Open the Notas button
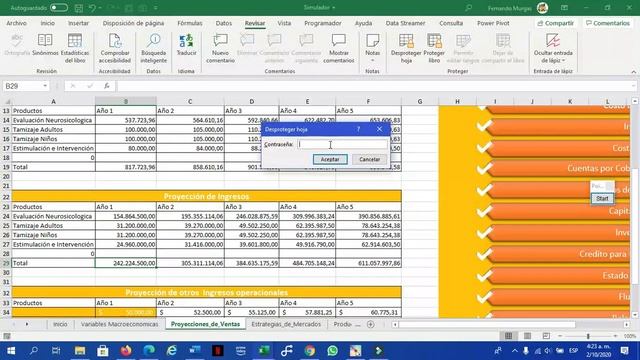The height and width of the screenshot is (360, 640). 372,48
